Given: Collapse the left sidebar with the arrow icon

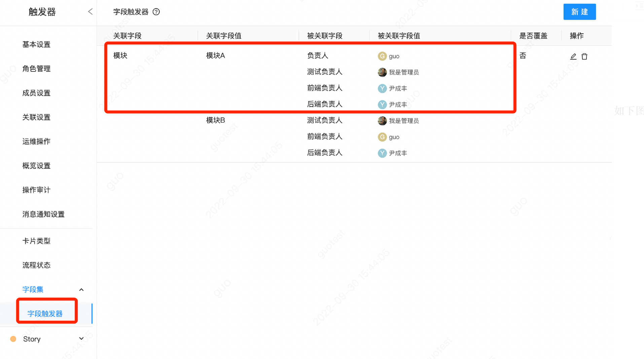Looking at the screenshot, I should point(90,11).
